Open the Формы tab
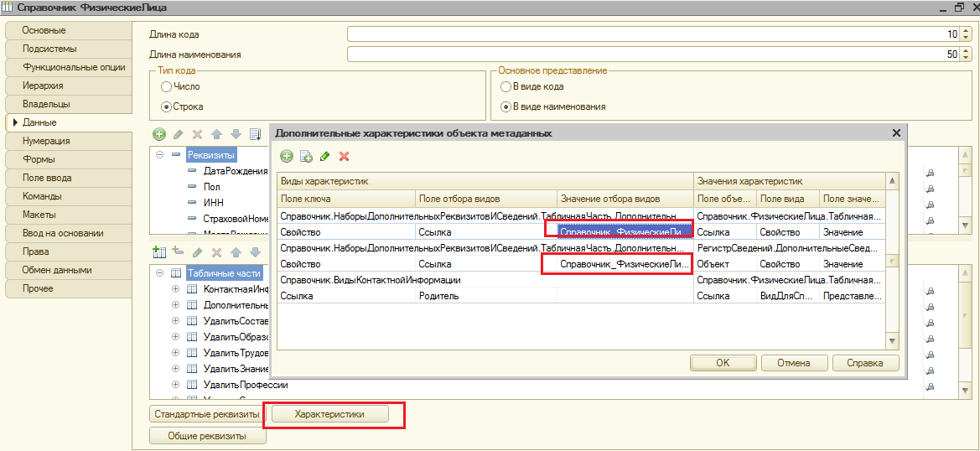The height and width of the screenshot is (451, 980). coord(68,159)
